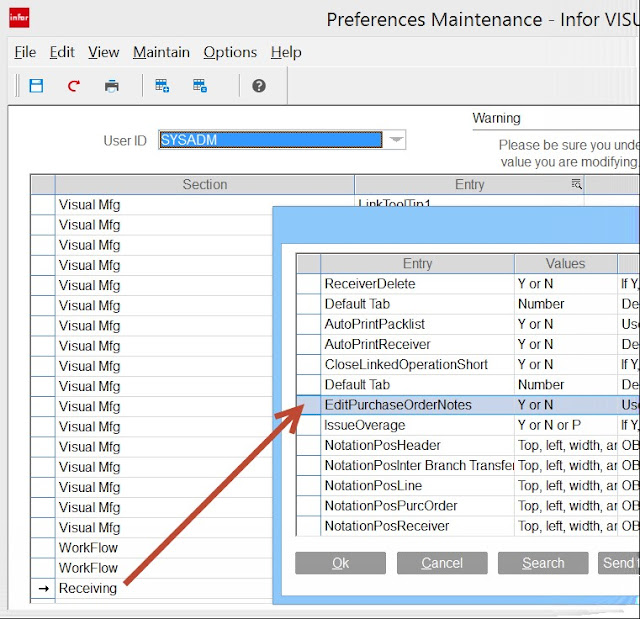
Task: Select the NotationPosReceiver entry
Action: 417,526
